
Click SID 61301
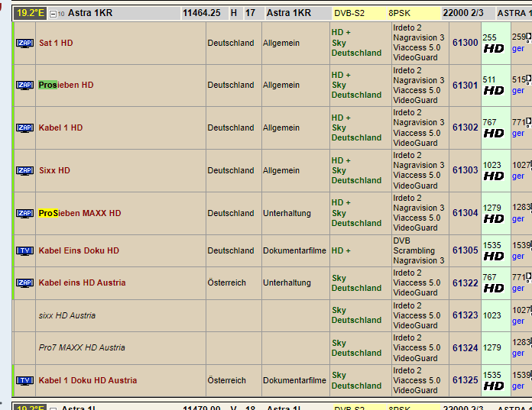[x=465, y=86]
